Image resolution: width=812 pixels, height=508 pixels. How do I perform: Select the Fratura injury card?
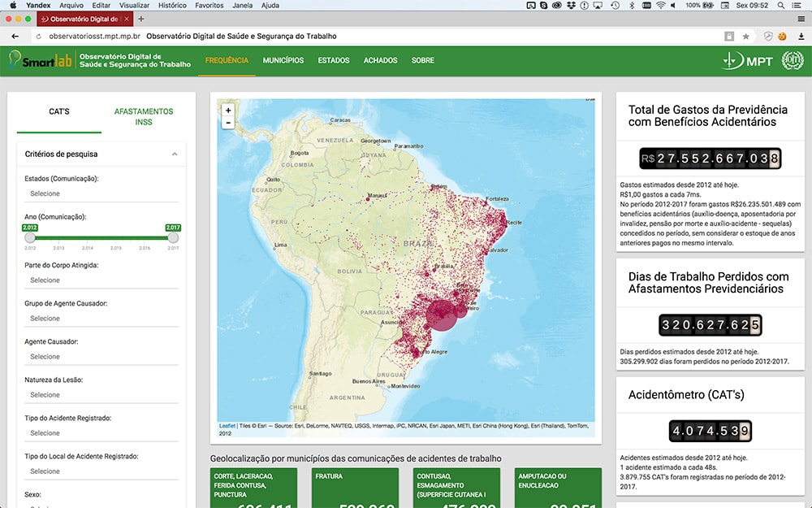coord(356,488)
